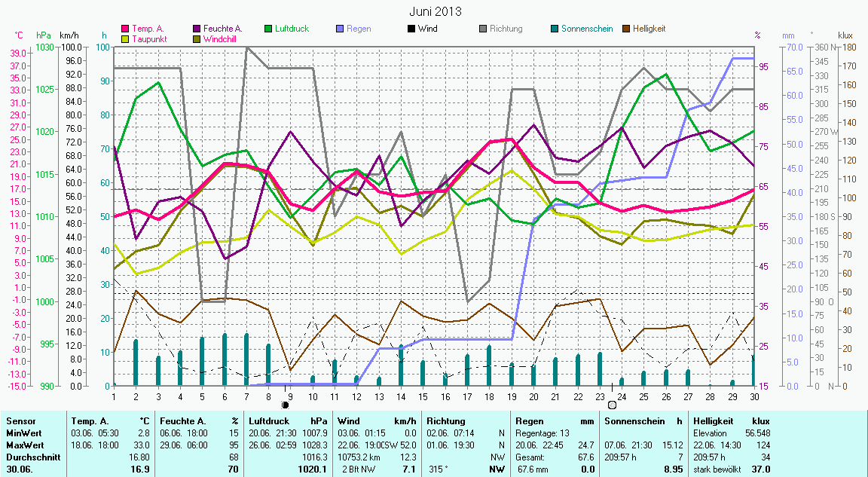This screenshot has height=477, width=868.
Task: Click the black Wind legend swatch
Action: tap(411, 29)
